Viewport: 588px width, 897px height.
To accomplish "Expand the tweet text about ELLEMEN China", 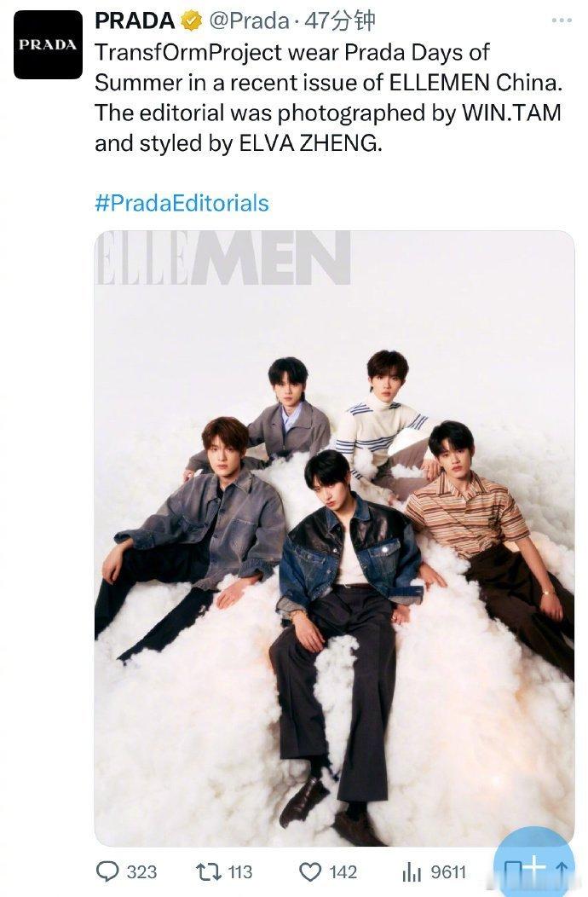I will [329, 98].
